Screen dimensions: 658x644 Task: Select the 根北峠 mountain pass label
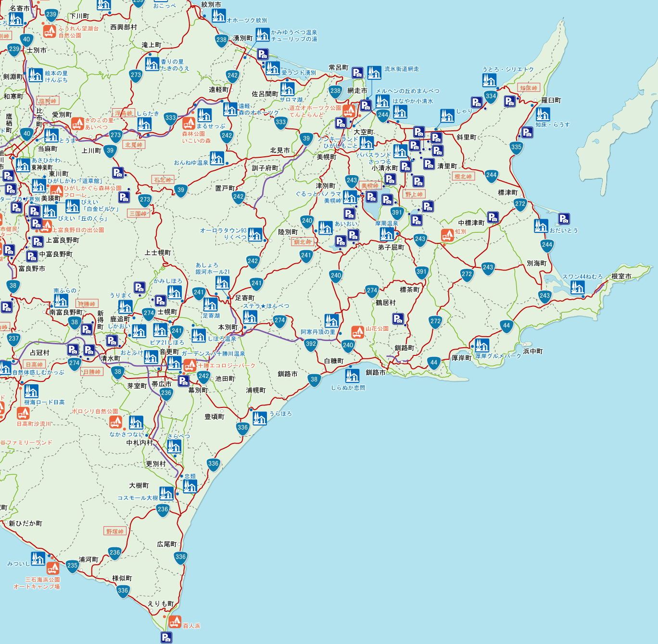[x=463, y=177]
